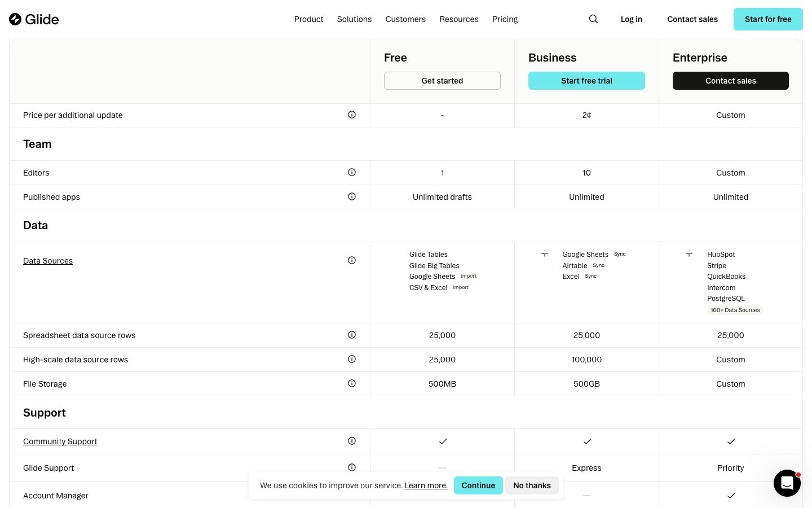812x508 pixels.
Task: Click Community Support info icon
Action: point(352,441)
